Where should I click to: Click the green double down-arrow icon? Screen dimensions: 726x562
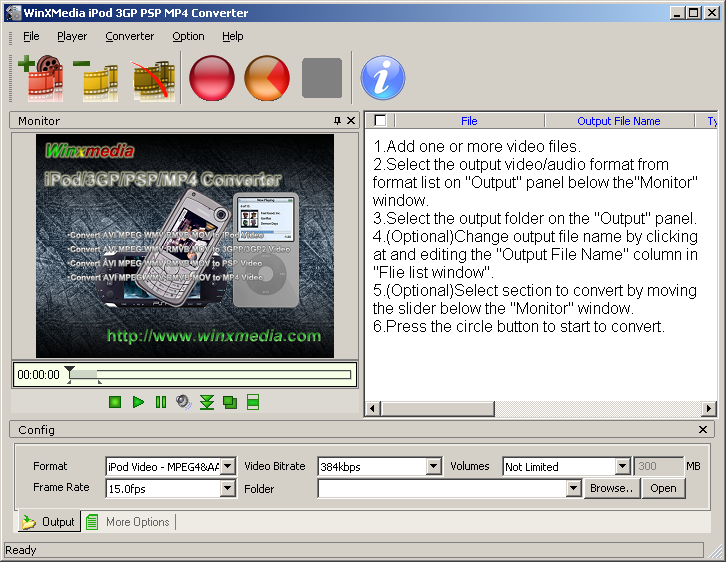[x=207, y=402]
